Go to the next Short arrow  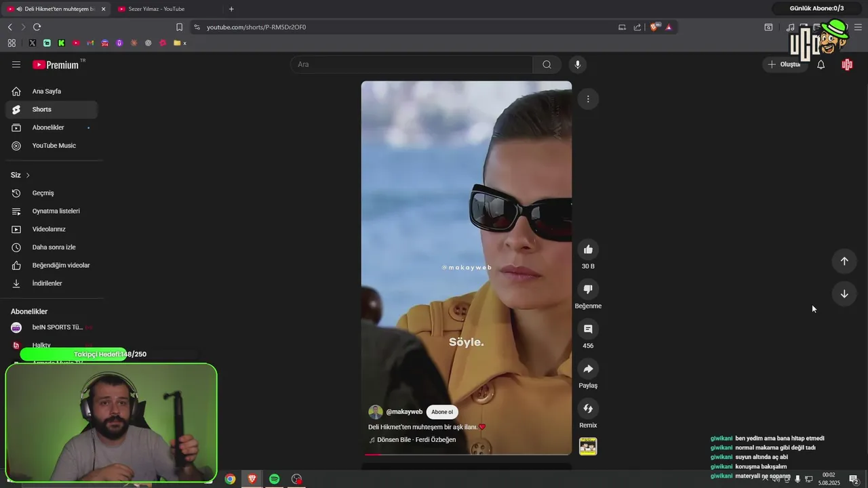pyautogui.click(x=844, y=293)
